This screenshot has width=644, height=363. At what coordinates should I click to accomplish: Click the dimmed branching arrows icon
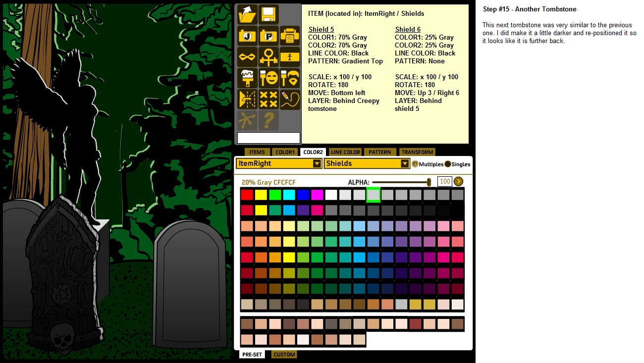click(x=247, y=120)
